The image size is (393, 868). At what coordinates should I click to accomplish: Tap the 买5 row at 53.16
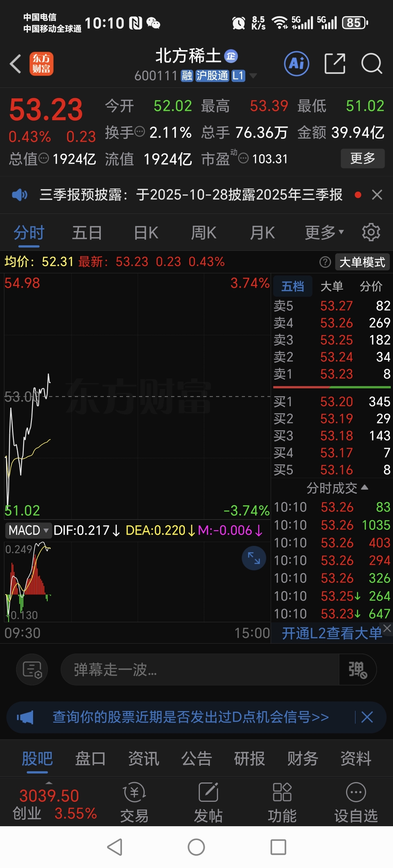(332, 470)
